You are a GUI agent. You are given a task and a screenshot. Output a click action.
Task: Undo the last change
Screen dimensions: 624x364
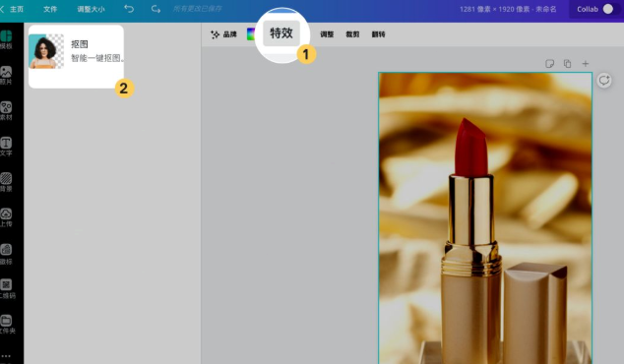pos(129,8)
